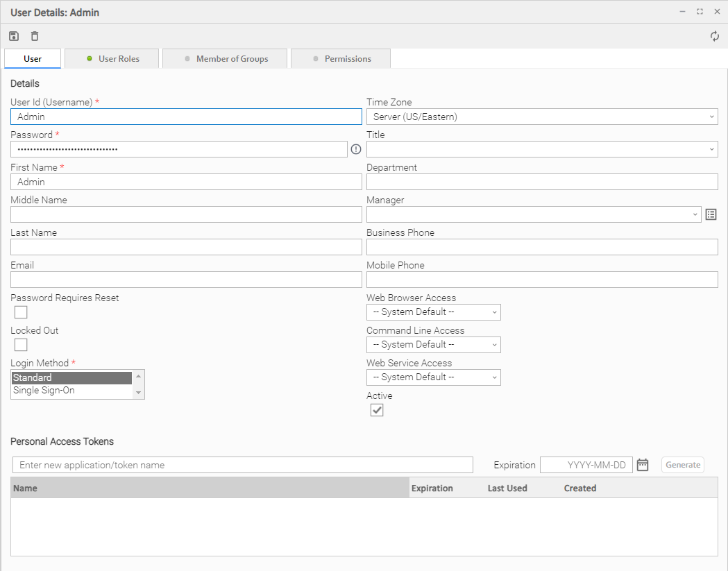Click the Generate token button
Image resolution: width=728 pixels, height=571 pixels.
coord(682,465)
